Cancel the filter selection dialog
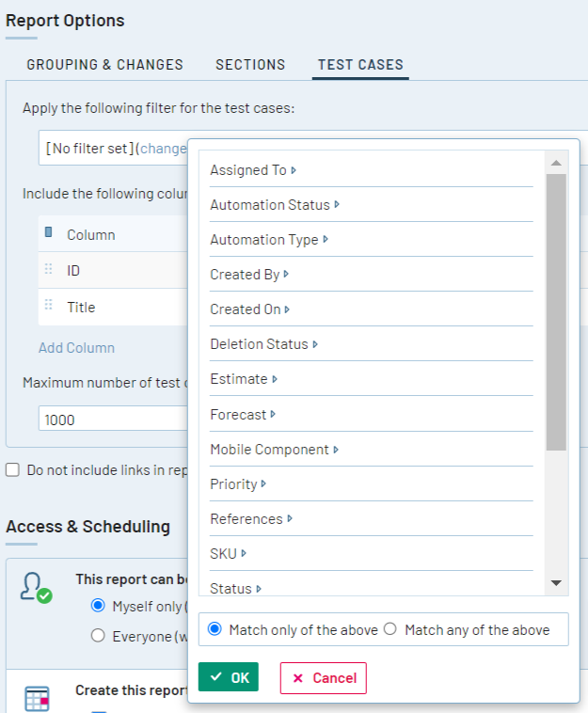 coord(323,677)
